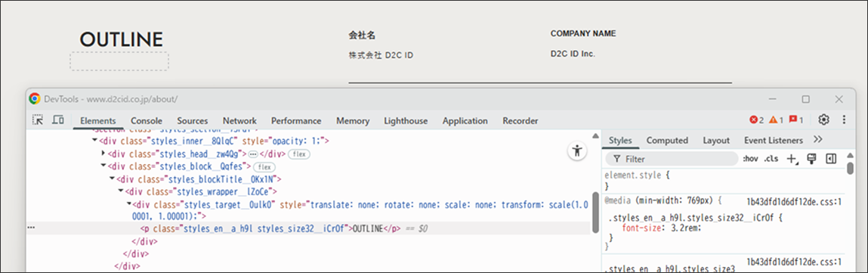Open the DevTools three-dot customize menu
The image size is (868, 273).
point(844,119)
